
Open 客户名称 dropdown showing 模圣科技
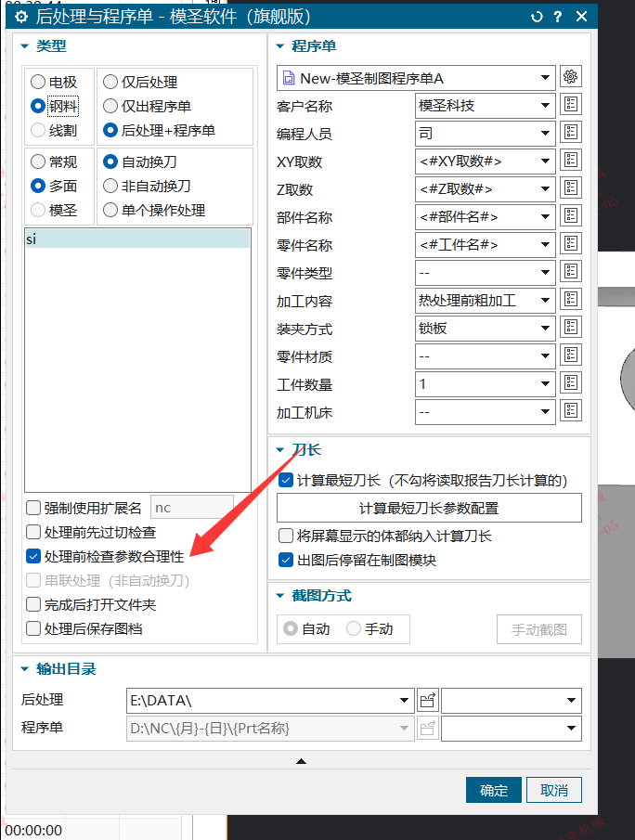[x=485, y=106]
